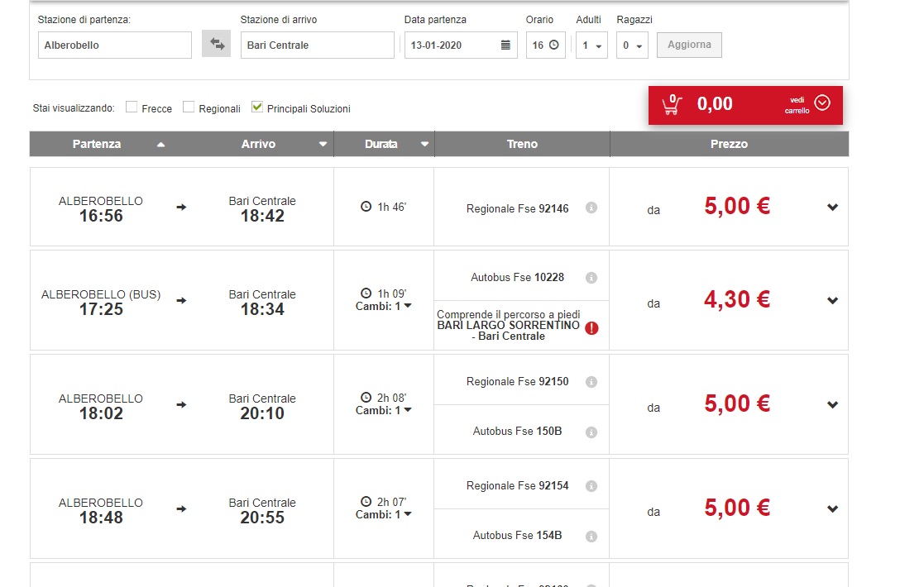The image size is (924, 587).
Task: Enable the Frecce filter checkbox
Action: [132, 107]
